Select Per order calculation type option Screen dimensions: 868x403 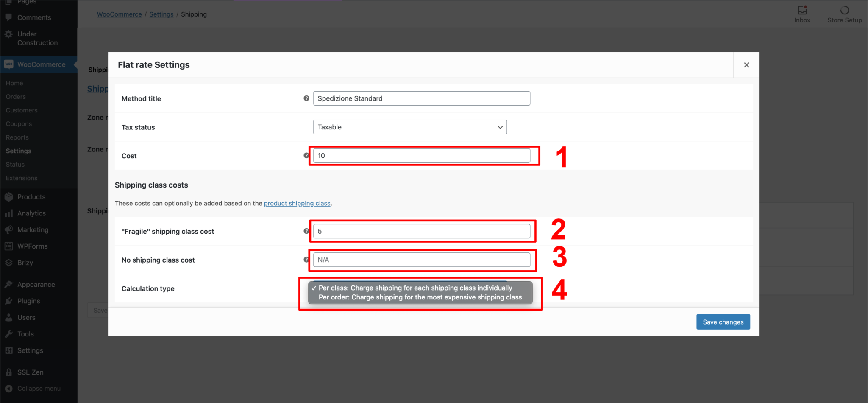420,297
